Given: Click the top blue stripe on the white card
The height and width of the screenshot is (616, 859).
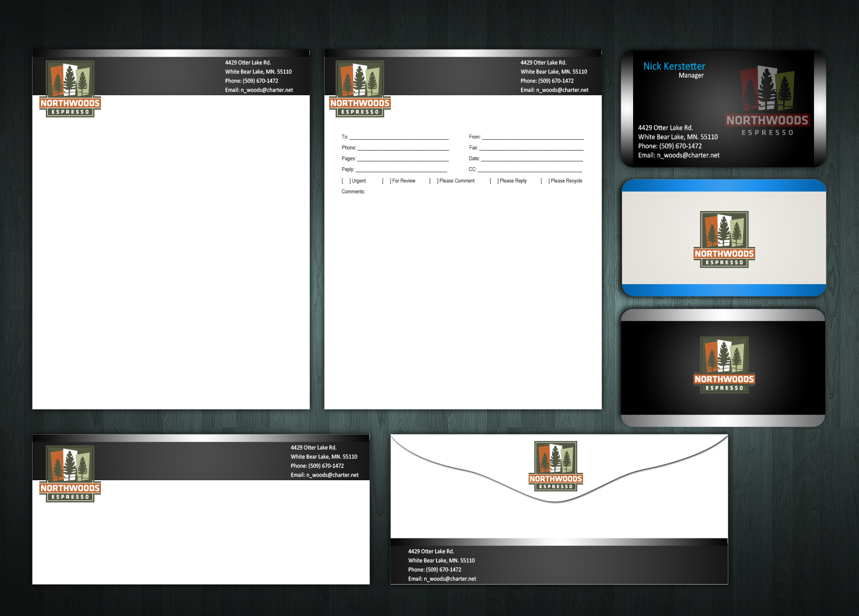Looking at the screenshot, I should click(x=724, y=186).
